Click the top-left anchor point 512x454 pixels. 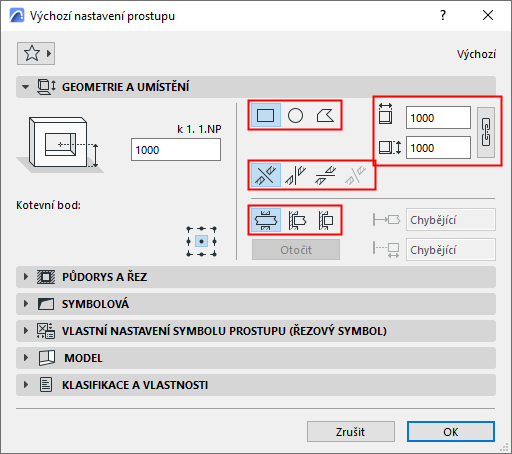pos(189,229)
